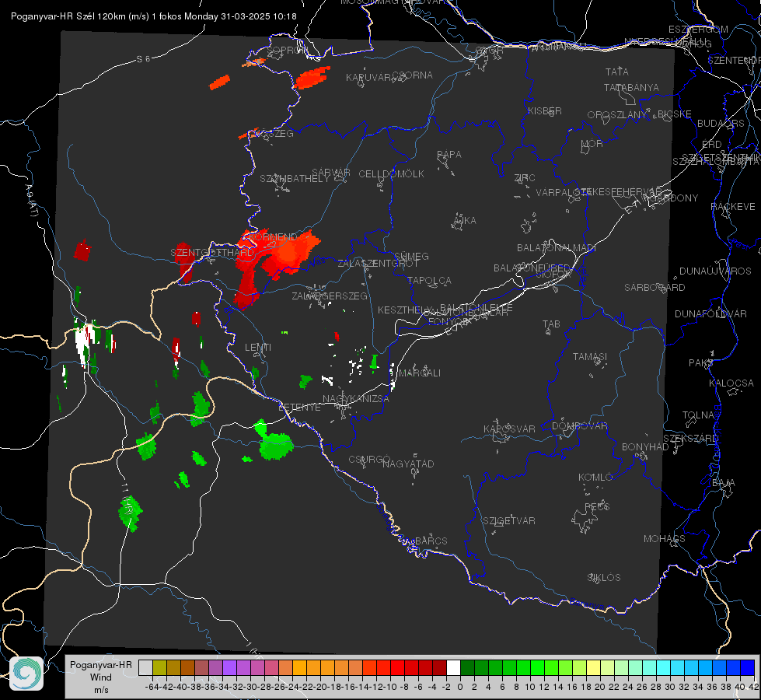Click the AJKA town label
The height and width of the screenshot is (700, 761).
[x=465, y=221]
